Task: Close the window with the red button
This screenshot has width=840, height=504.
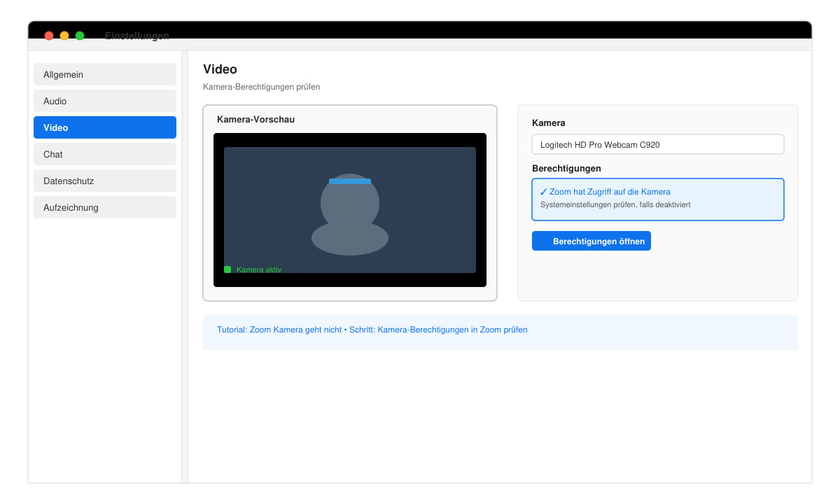Action: (x=49, y=36)
